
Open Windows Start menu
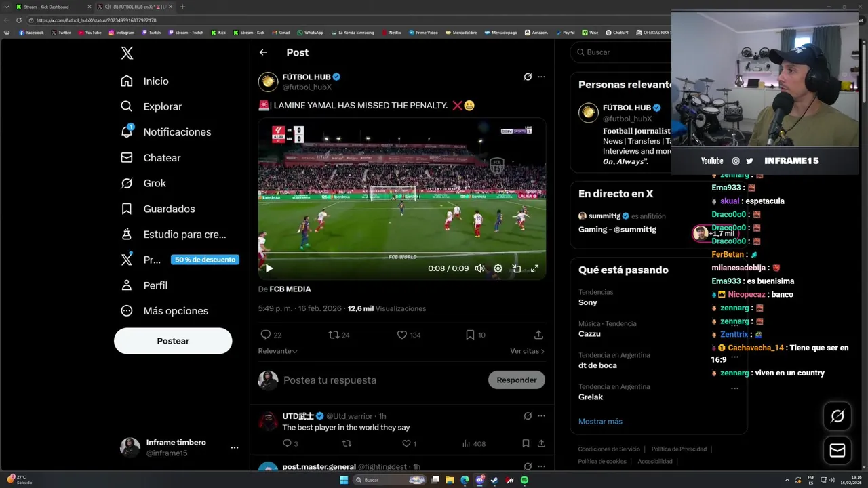pyautogui.click(x=344, y=480)
